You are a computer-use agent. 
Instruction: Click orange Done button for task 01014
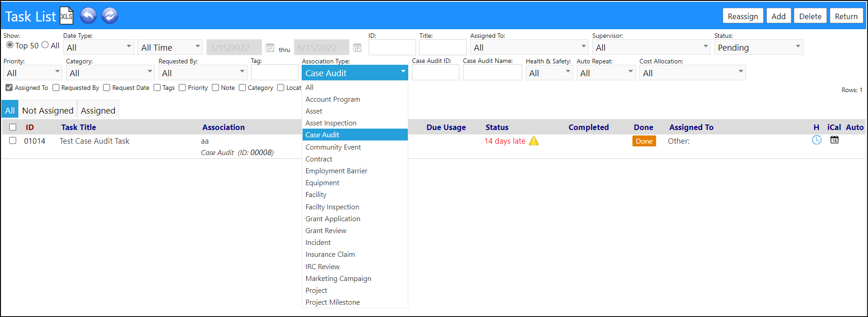[x=644, y=141]
